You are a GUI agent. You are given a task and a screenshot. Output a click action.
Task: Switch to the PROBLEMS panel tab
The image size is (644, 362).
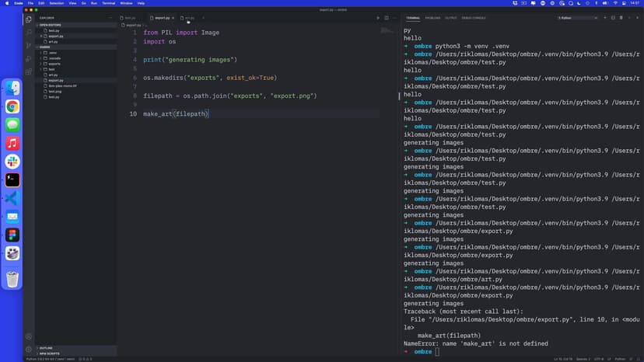tap(432, 17)
